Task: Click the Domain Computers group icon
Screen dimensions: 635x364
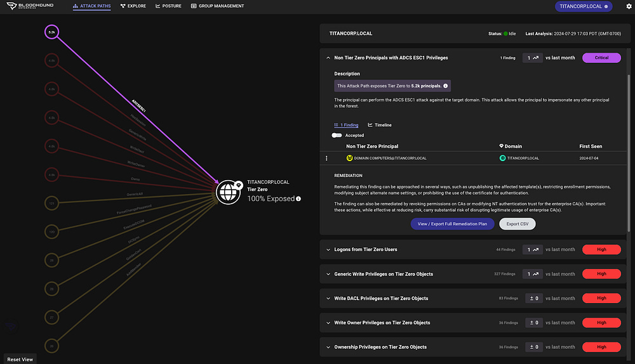Action: click(349, 158)
